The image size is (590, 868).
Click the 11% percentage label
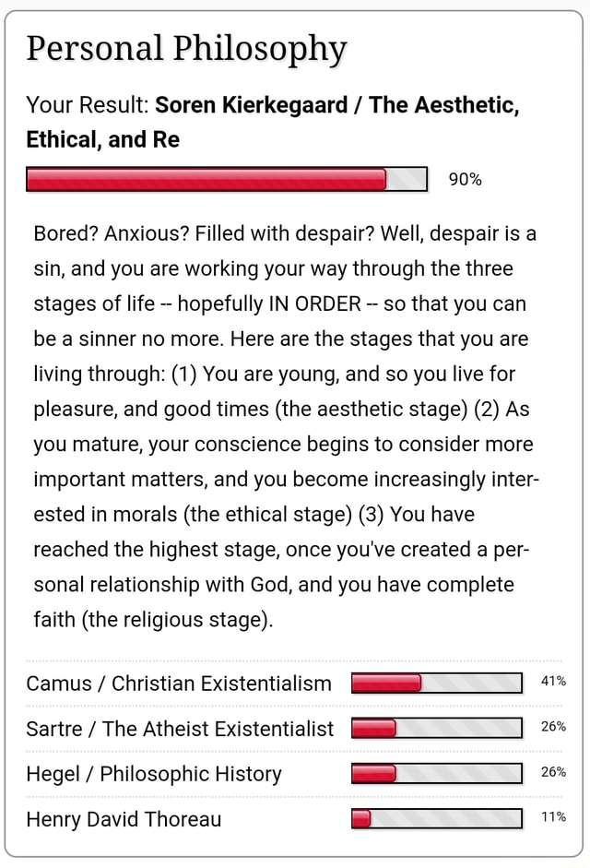(x=553, y=816)
